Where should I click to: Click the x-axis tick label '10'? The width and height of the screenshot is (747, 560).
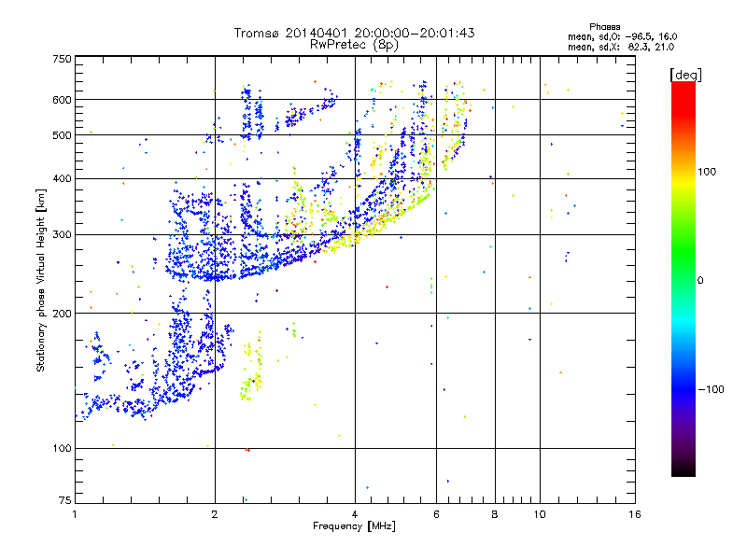tap(540, 514)
